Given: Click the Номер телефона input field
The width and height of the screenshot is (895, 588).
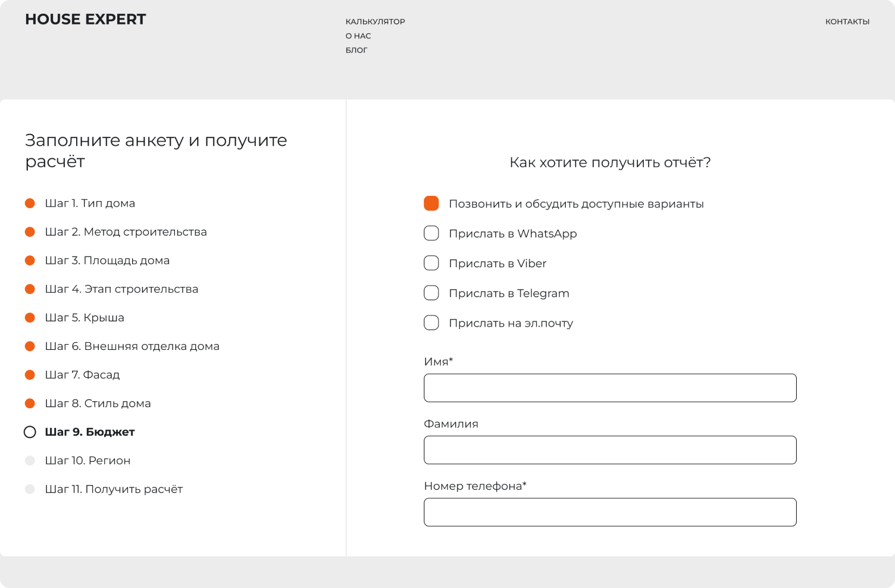Looking at the screenshot, I should click(610, 512).
